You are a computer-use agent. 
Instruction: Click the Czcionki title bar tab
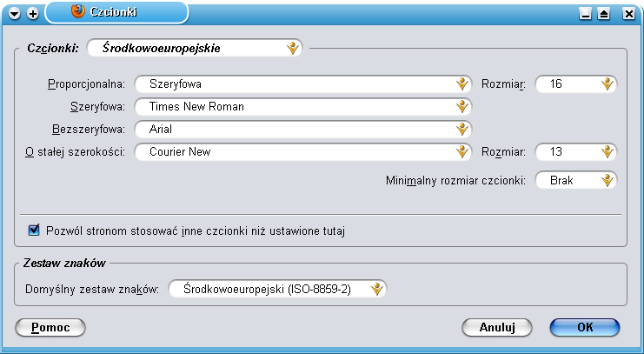pyautogui.click(x=117, y=12)
